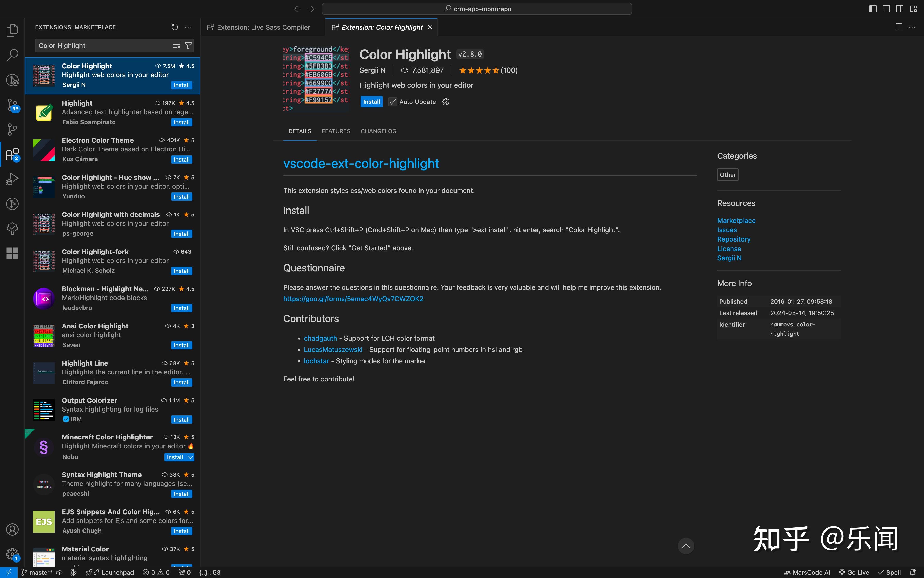Open Sergii N publisher name in header
The height and width of the screenshot is (578, 924).
[372, 70]
